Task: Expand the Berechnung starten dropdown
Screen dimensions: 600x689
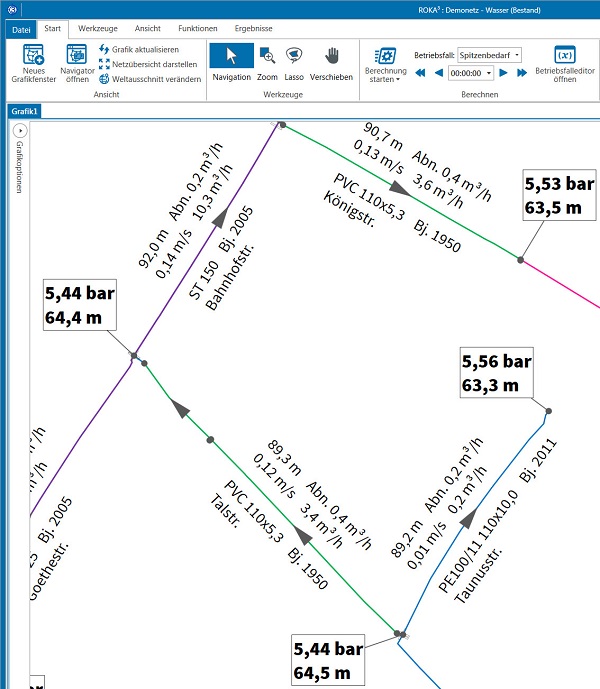Action: click(x=385, y=78)
